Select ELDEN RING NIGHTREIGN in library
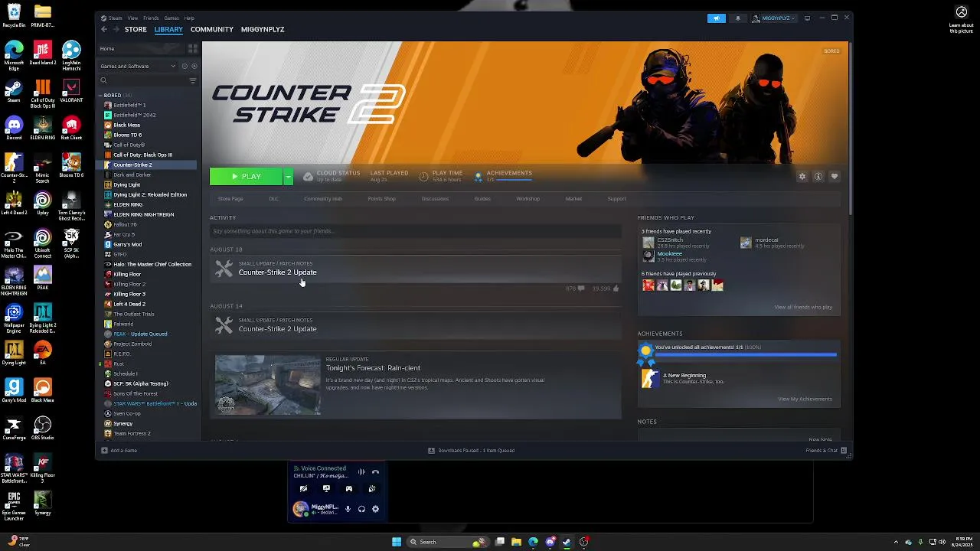 [x=143, y=214]
